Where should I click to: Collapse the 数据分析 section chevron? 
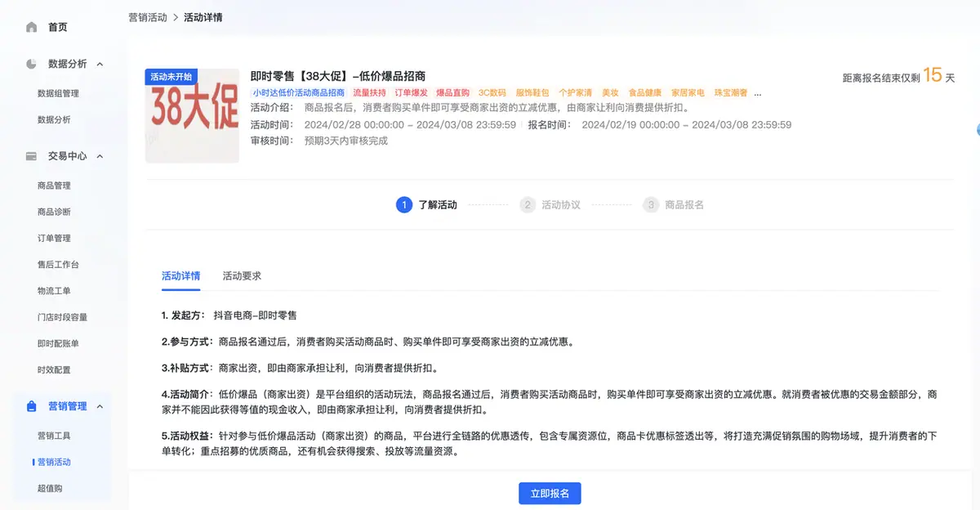tap(100, 64)
